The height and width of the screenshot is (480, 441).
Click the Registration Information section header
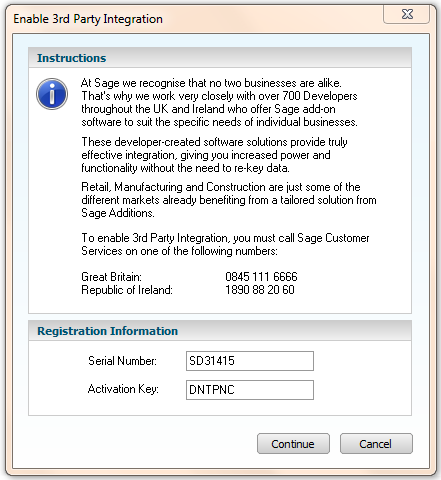[x=108, y=331]
